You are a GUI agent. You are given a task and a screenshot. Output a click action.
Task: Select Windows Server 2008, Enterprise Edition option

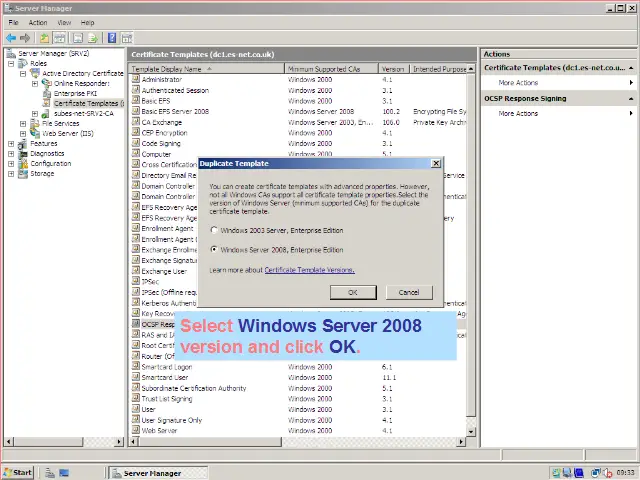coord(214,250)
